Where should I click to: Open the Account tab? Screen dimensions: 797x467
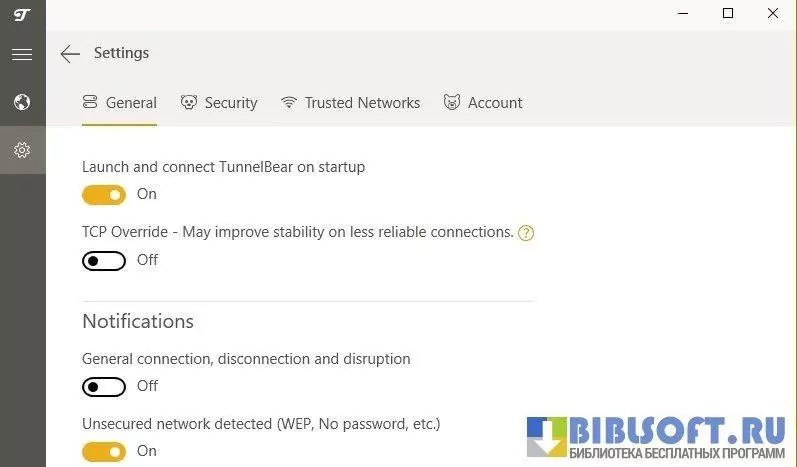(495, 102)
